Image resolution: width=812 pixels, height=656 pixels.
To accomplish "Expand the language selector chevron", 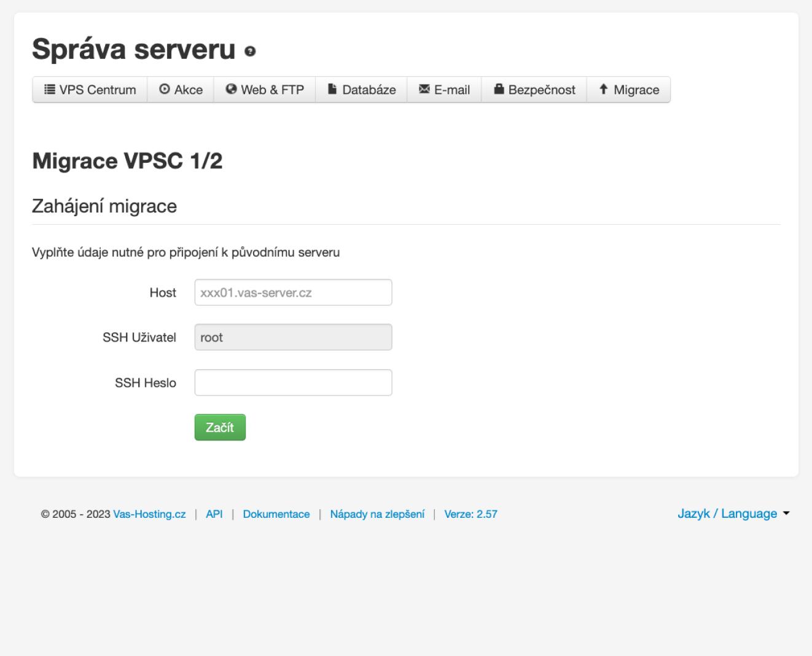I will (x=786, y=514).
